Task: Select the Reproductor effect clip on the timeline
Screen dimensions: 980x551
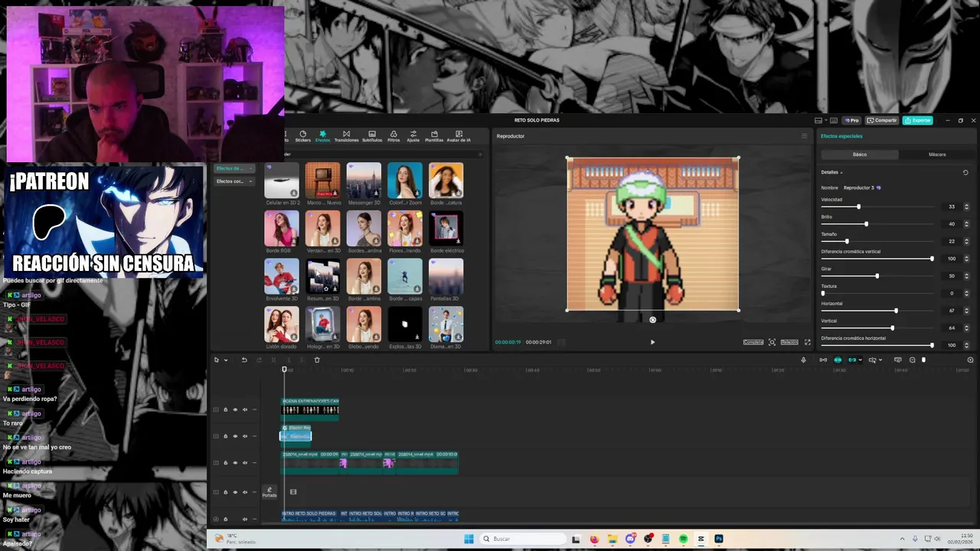Action: click(296, 436)
